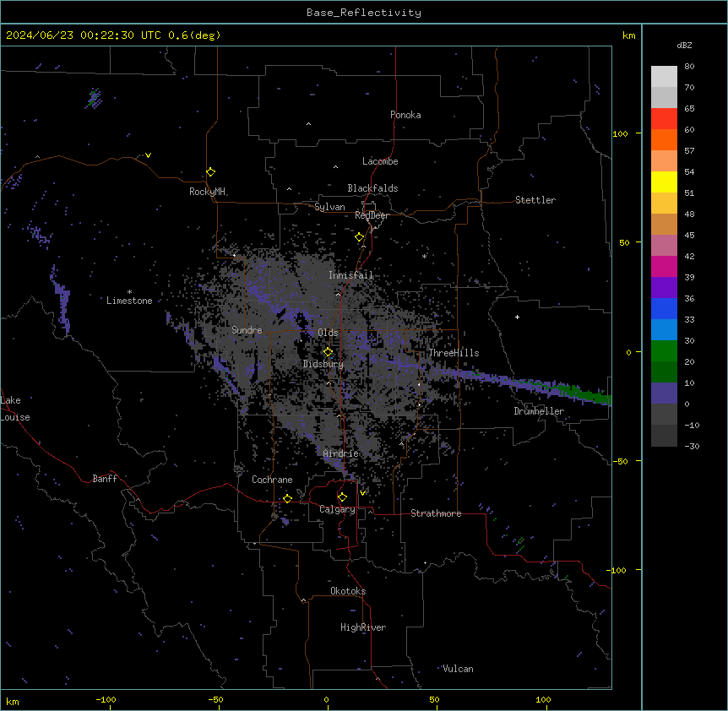Pick the bright green legend swatch near 30
Image resolution: width=728 pixels, height=711 pixels.
point(664,351)
